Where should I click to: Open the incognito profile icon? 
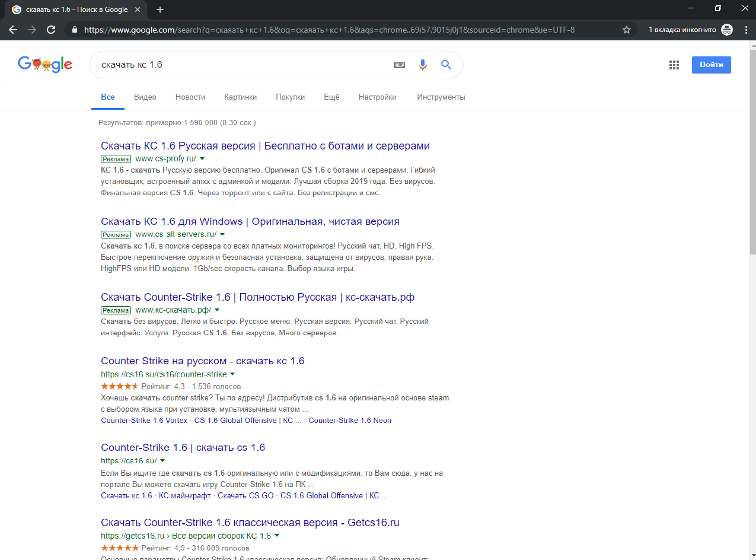pos(727,30)
